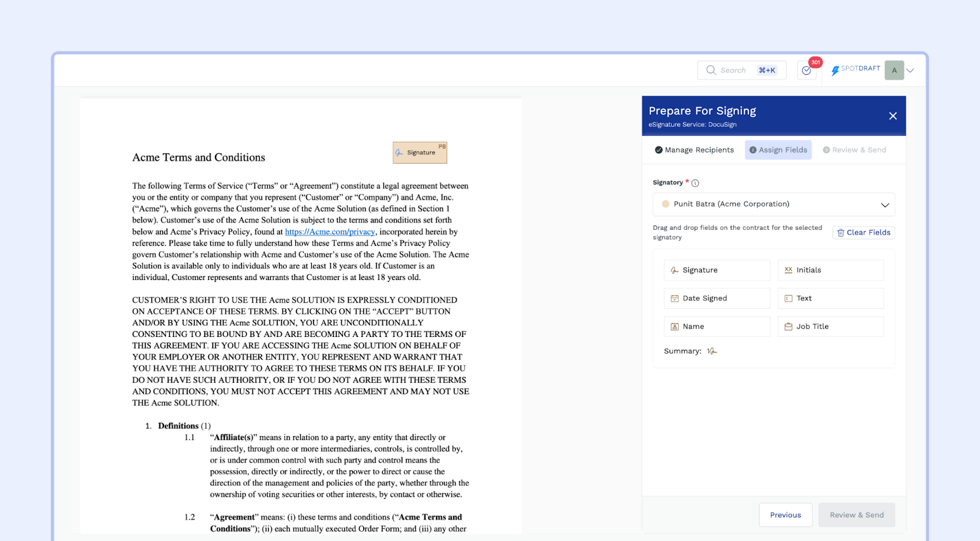980x541 pixels.
Task: Click the signature icon in the Summary row
Action: pos(712,351)
